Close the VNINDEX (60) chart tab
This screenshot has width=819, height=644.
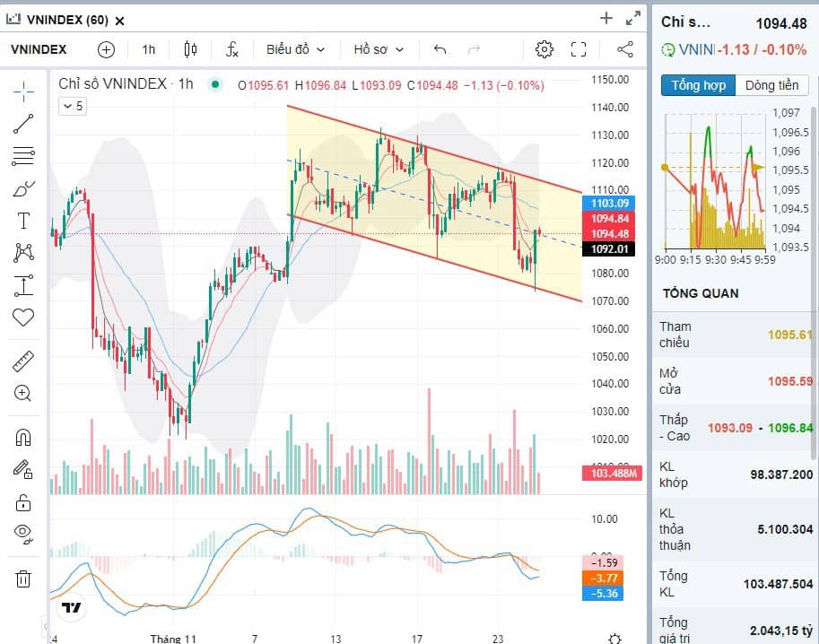pos(120,20)
